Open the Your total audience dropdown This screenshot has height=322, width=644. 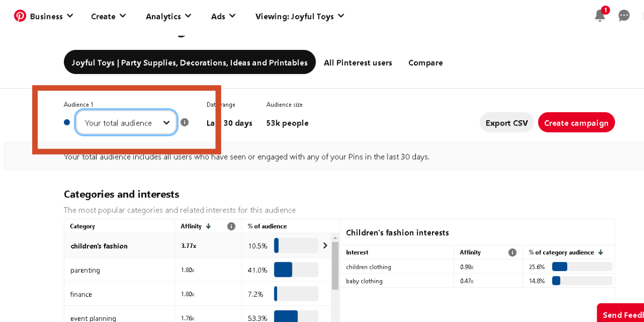pos(127,123)
